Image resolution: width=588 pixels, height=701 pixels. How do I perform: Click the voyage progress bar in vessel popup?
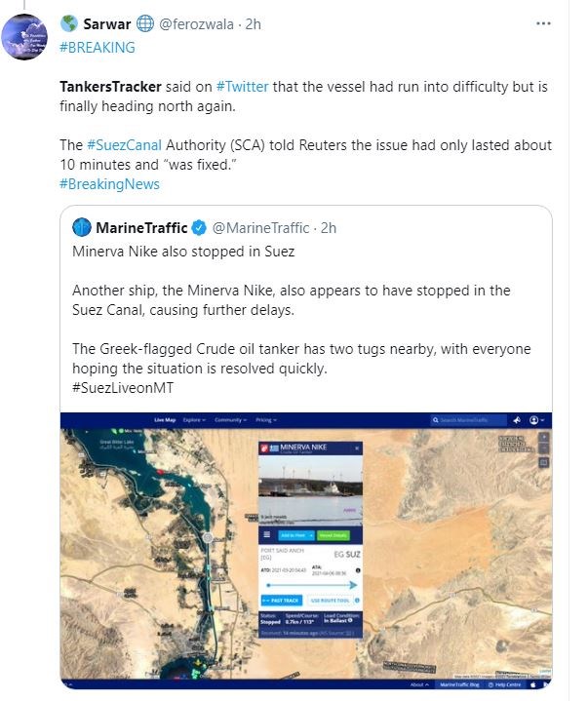[x=312, y=585]
